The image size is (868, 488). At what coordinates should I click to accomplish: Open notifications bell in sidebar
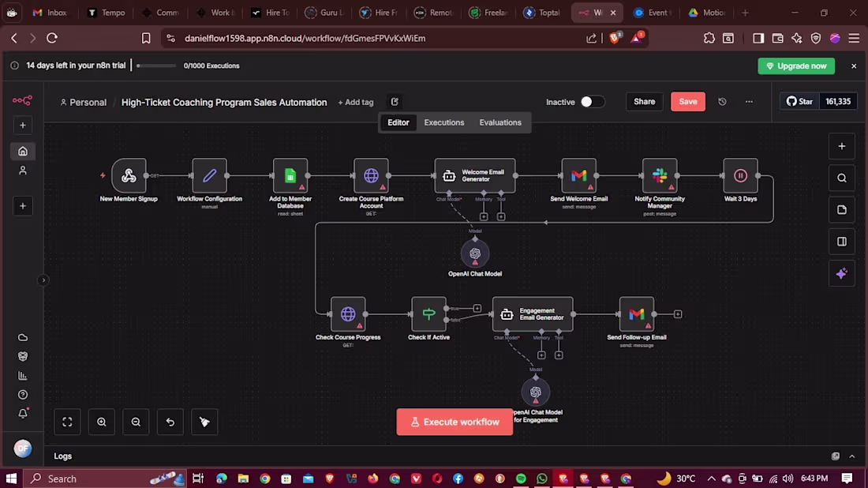(x=23, y=414)
